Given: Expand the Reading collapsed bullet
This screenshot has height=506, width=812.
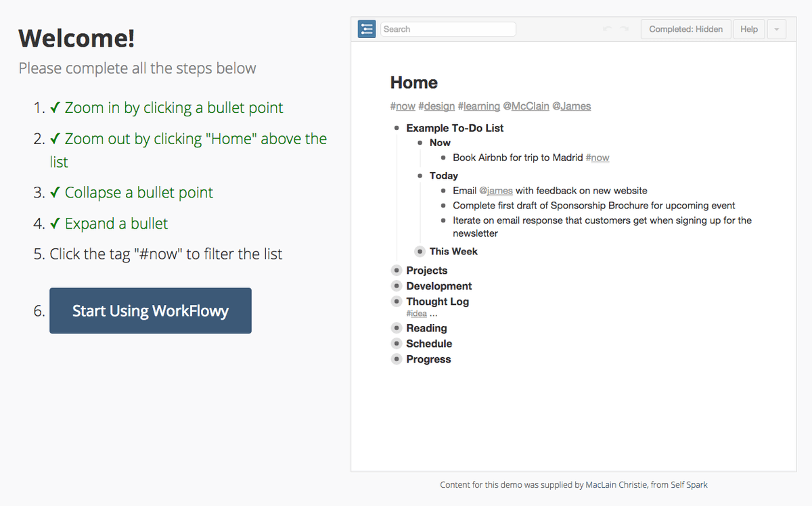Looking at the screenshot, I should point(397,328).
